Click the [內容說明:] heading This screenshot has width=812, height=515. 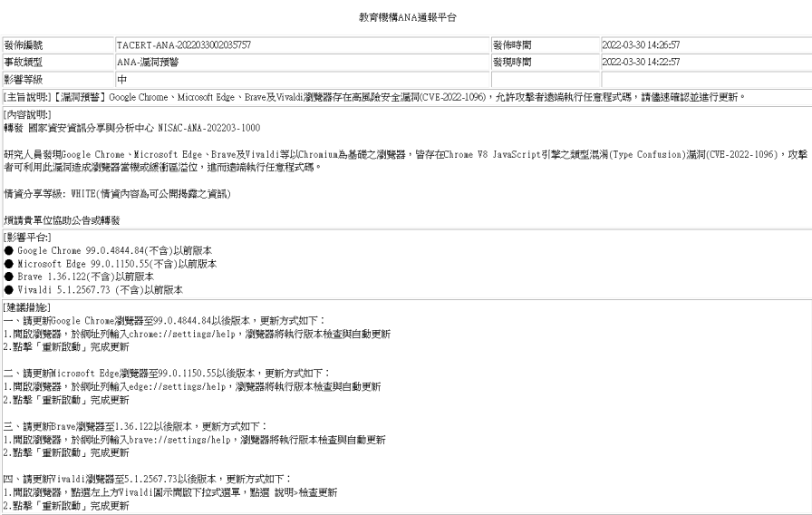pyautogui.click(x=27, y=114)
